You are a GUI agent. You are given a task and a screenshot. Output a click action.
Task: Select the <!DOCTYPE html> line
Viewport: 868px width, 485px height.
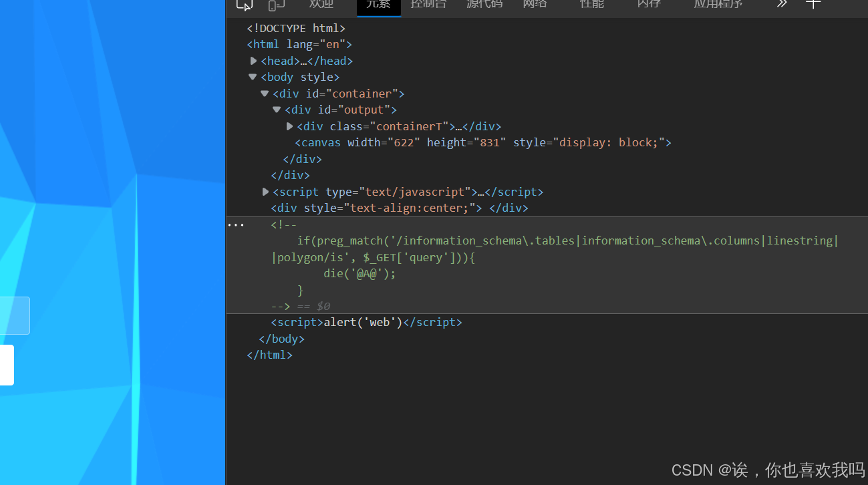[x=296, y=28]
